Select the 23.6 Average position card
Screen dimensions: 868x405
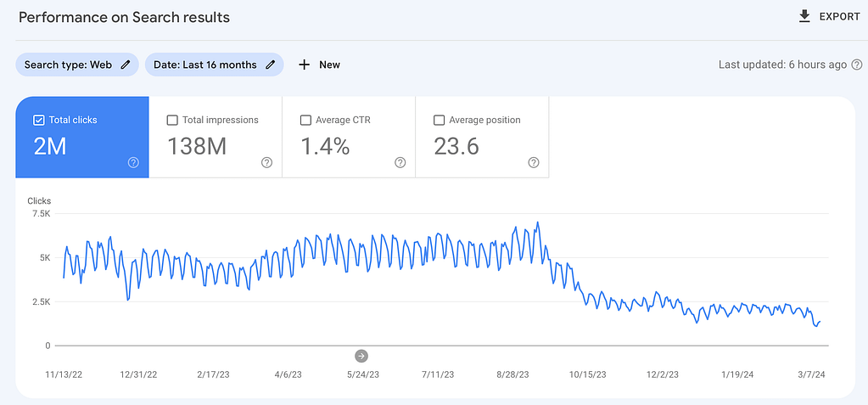(x=482, y=138)
